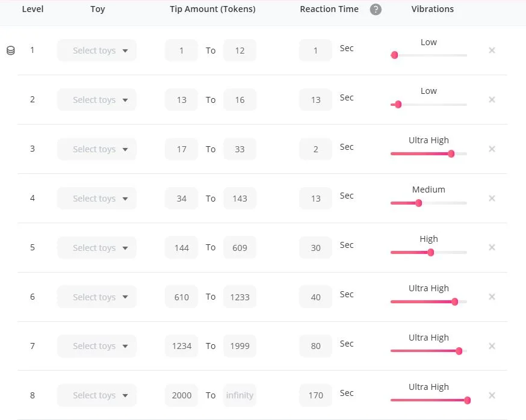Delete level 1 row with X icon
This screenshot has height=420, width=526.
[492, 51]
